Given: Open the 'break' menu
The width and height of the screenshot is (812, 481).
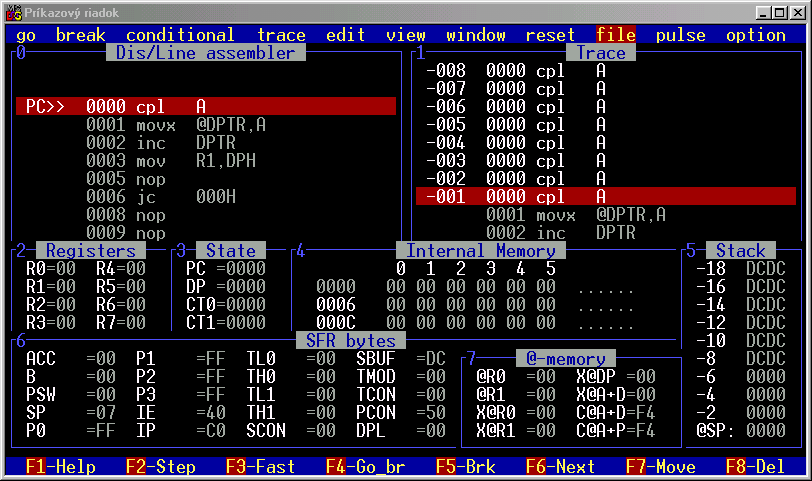Looking at the screenshot, I should (x=80, y=35).
